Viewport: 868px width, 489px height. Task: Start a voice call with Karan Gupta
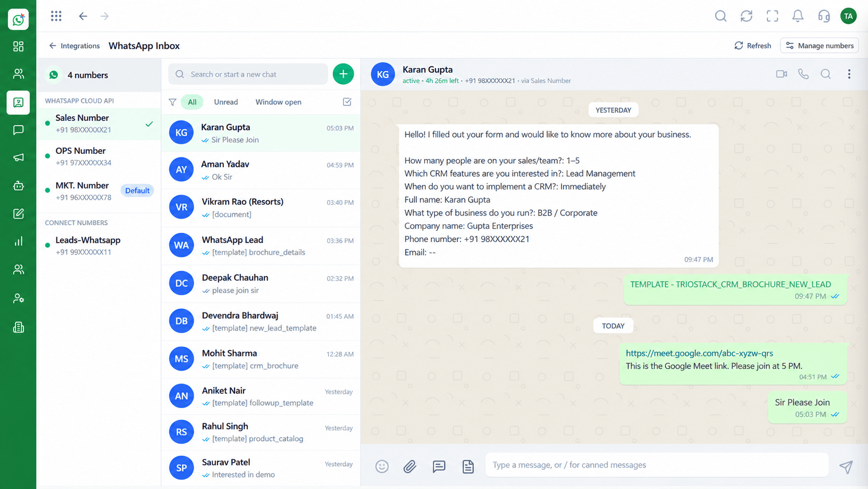click(x=804, y=74)
